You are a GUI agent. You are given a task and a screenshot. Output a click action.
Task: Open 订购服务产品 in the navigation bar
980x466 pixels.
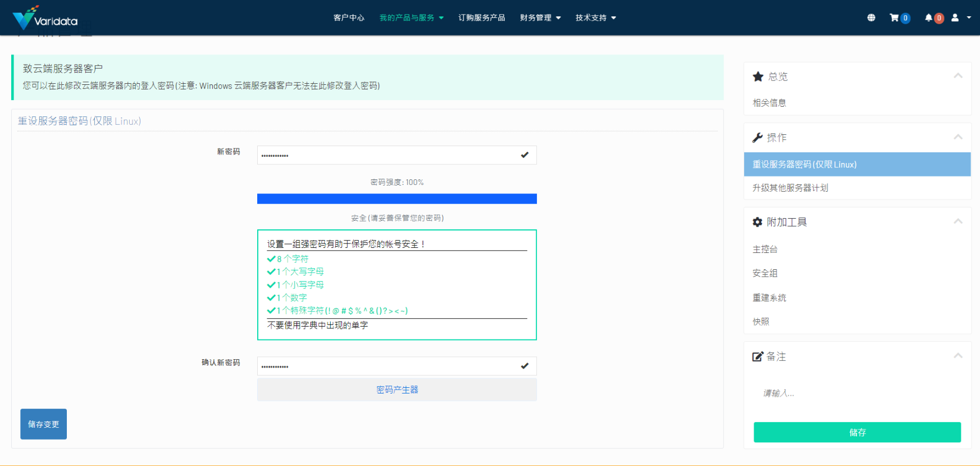[x=481, y=18]
